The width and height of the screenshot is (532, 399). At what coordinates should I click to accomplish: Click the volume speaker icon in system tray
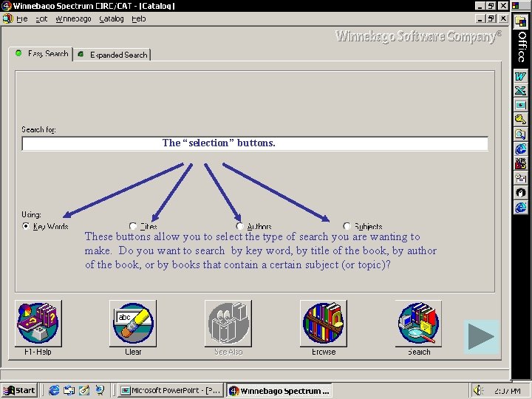tap(478, 391)
